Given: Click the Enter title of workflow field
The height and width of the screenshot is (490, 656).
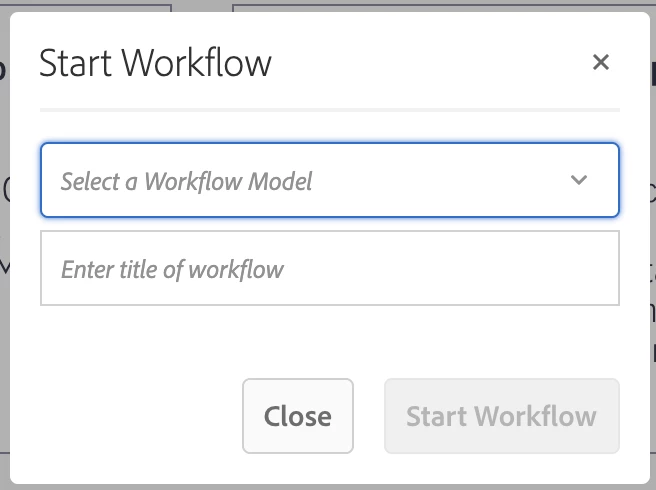Looking at the screenshot, I should tap(329, 269).
